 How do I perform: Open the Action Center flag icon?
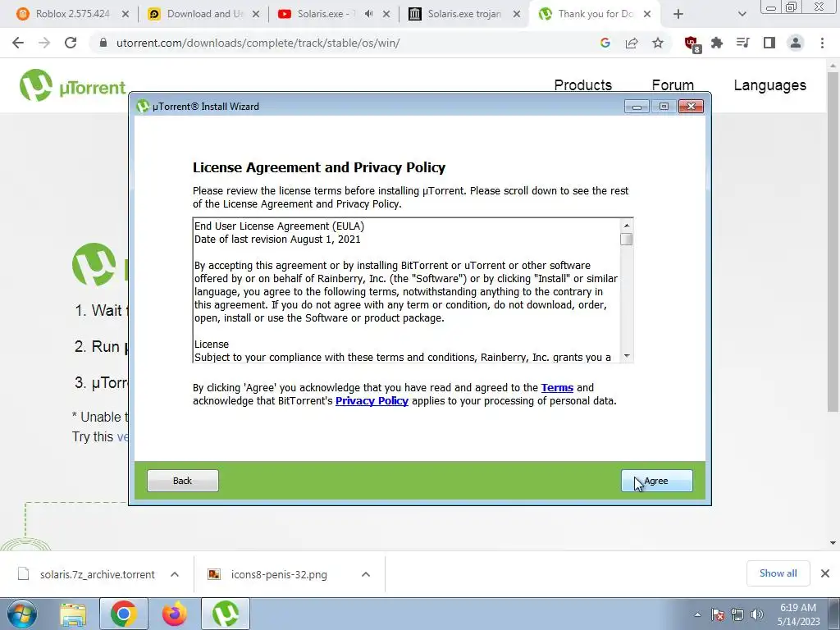pos(718,614)
